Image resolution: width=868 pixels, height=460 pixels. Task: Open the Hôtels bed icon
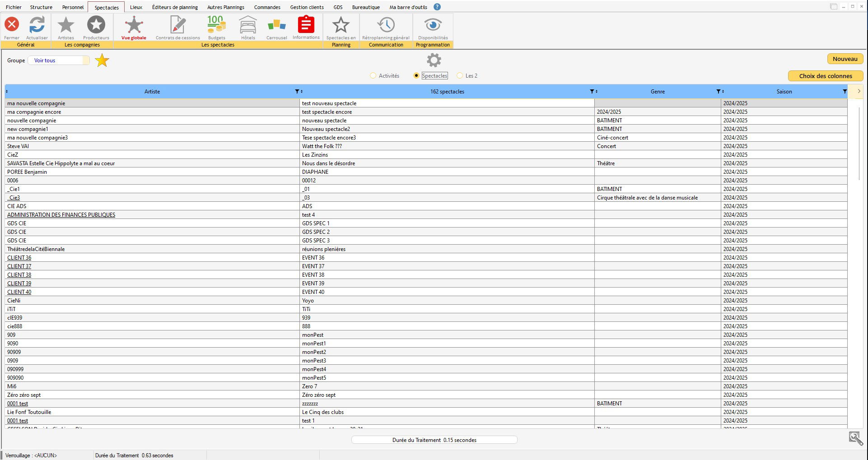(x=248, y=25)
